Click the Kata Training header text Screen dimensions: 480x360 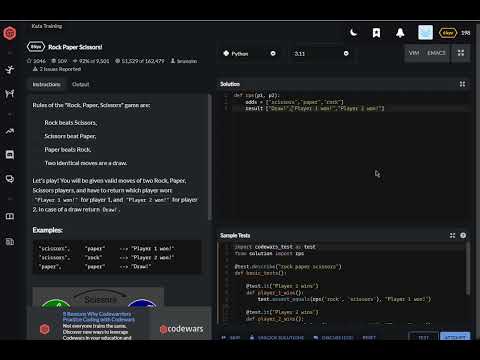(x=47, y=26)
